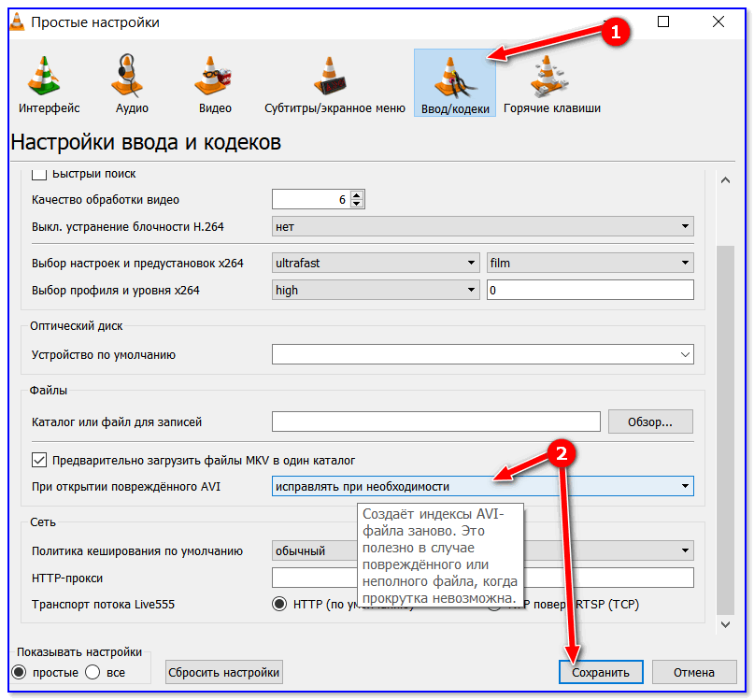Click Выбор профиля и уровня x264 label
This screenshot has height=700, width=754.
click(116, 291)
